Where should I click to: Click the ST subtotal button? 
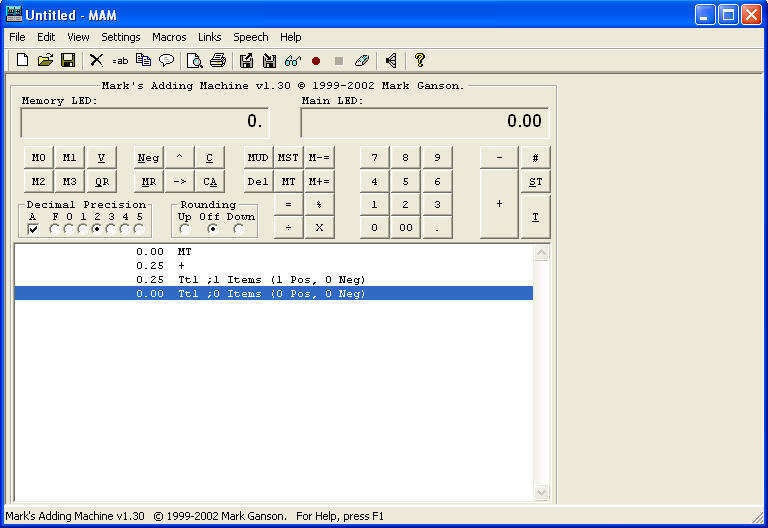pyautogui.click(x=535, y=182)
